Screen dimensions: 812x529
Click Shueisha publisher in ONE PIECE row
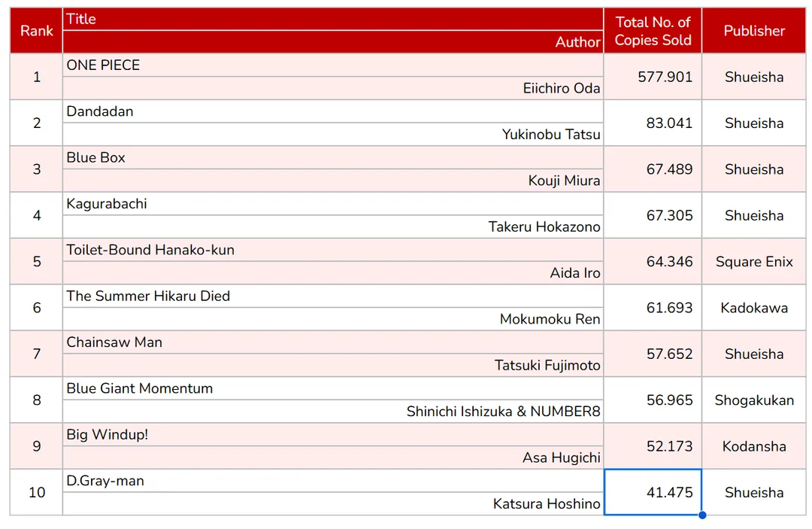[x=754, y=77]
